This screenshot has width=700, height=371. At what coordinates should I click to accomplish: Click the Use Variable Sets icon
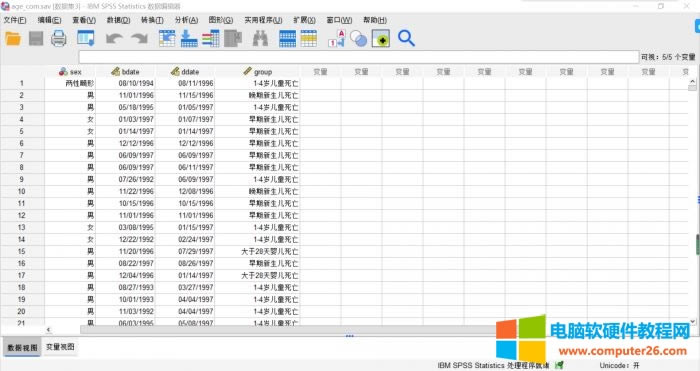point(358,39)
